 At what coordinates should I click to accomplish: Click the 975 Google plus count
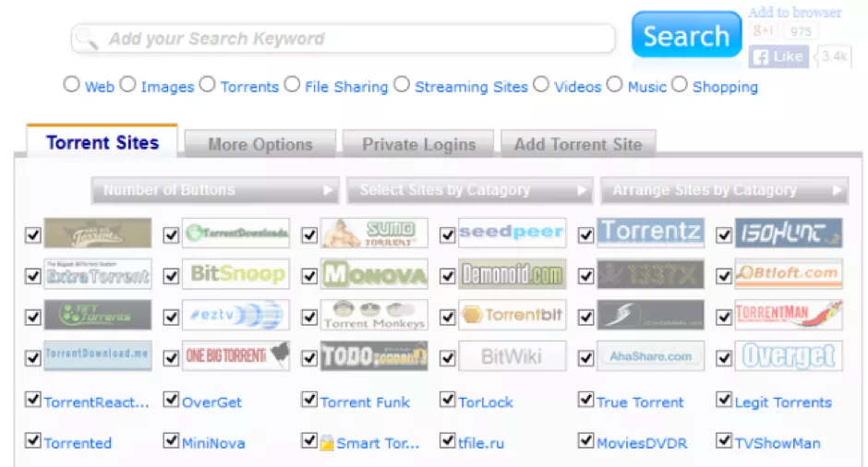801,31
